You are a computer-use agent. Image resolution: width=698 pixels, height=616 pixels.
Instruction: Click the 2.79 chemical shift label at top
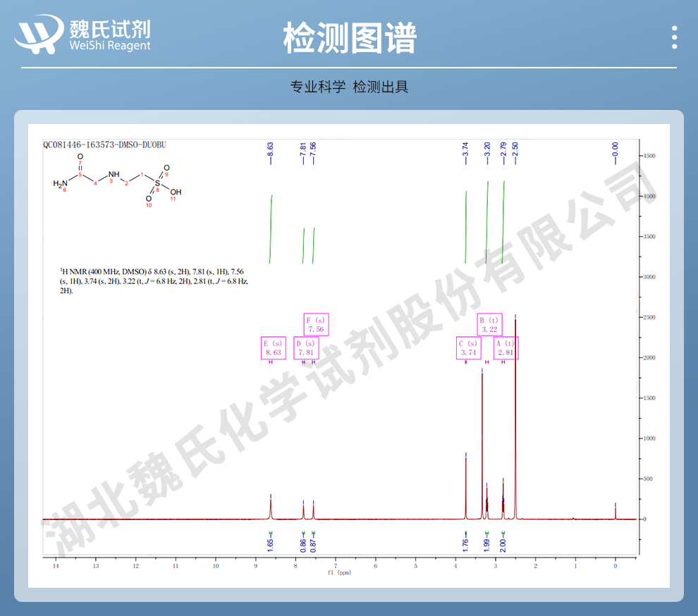click(503, 153)
